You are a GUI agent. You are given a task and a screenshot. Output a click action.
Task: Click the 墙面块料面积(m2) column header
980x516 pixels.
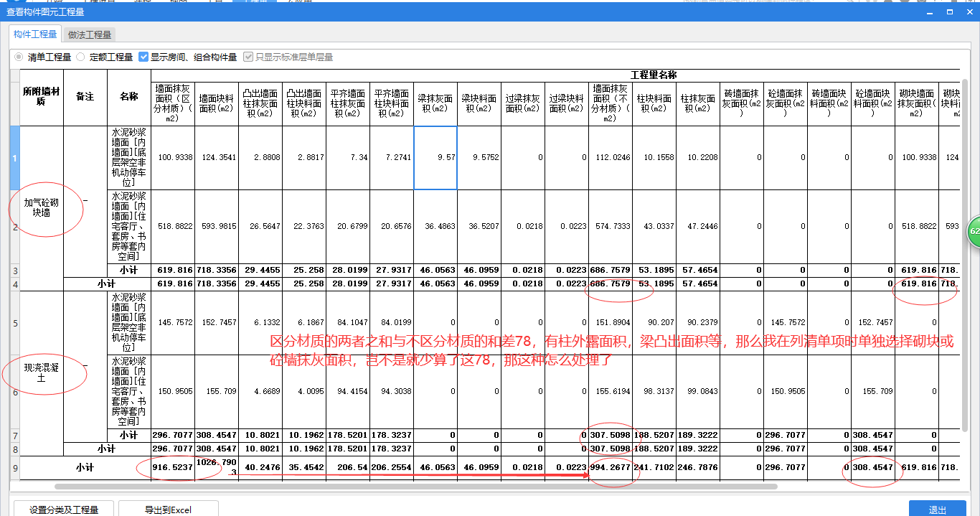[217, 103]
